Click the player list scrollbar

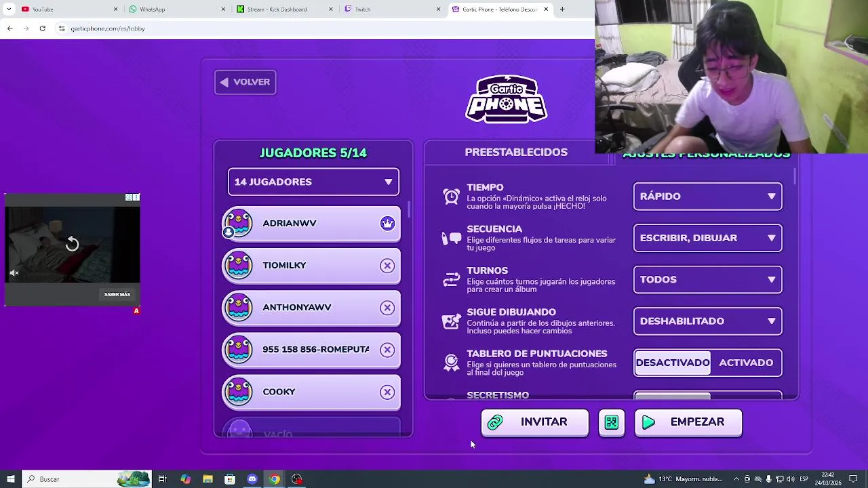coord(409,211)
